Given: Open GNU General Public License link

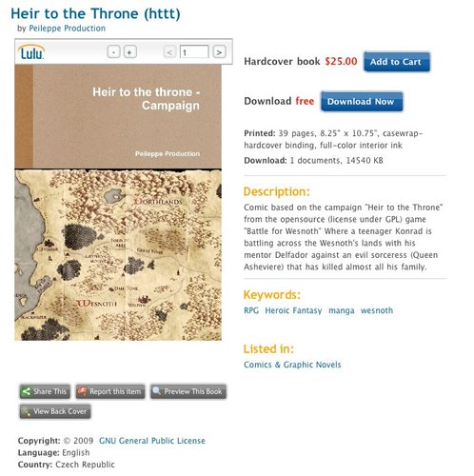Looking at the screenshot, I should [152, 441].
